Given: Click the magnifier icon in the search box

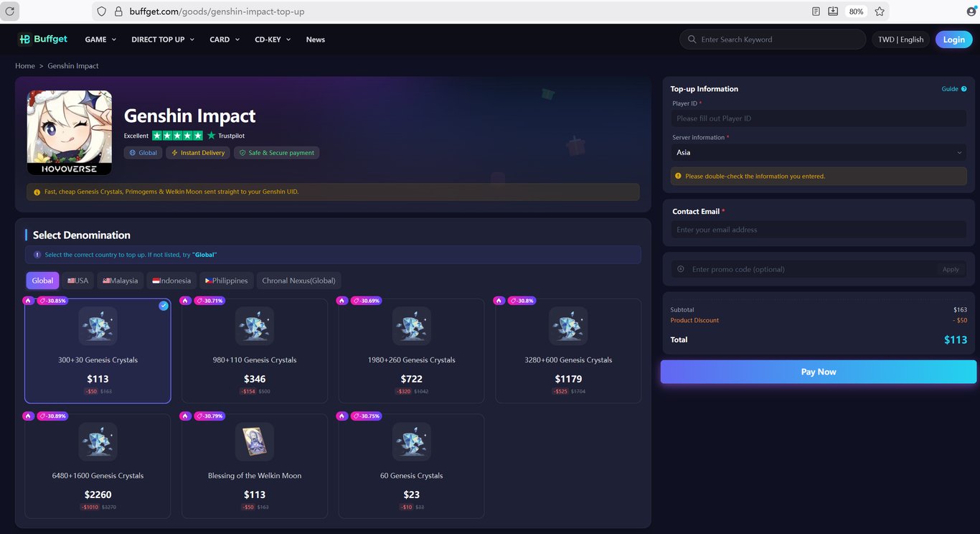Looking at the screenshot, I should point(692,39).
